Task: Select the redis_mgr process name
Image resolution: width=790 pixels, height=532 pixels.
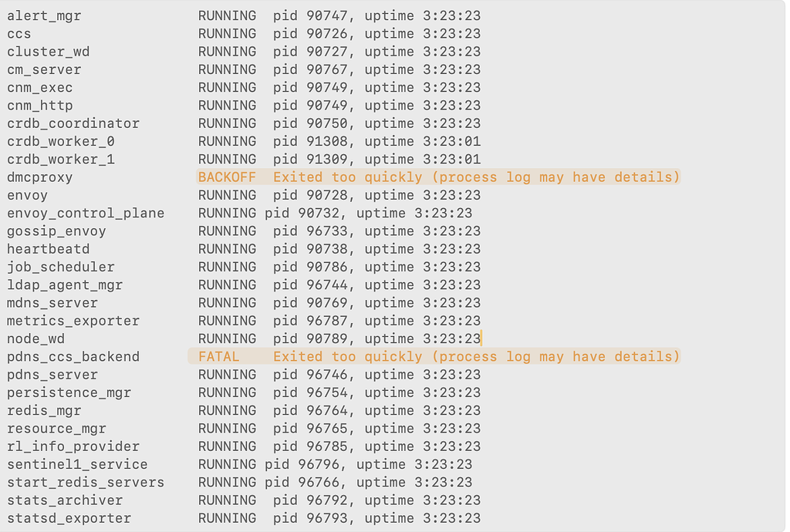Action: coord(44,411)
